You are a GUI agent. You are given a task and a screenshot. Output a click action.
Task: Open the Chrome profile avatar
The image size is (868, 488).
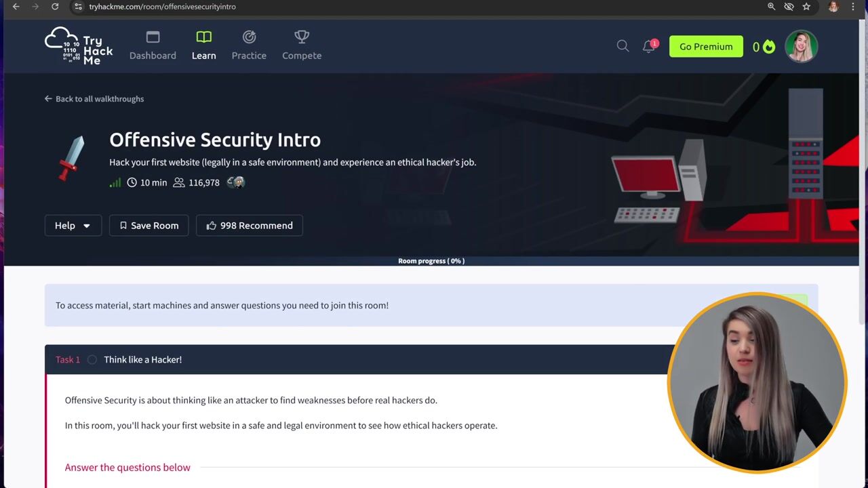click(x=833, y=7)
